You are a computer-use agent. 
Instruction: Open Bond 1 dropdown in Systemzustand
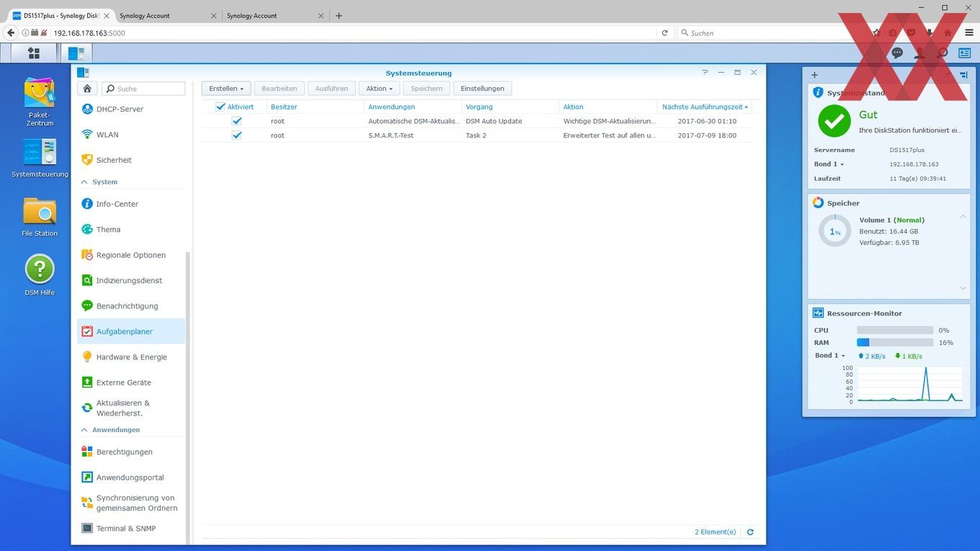click(x=829, y=164)
